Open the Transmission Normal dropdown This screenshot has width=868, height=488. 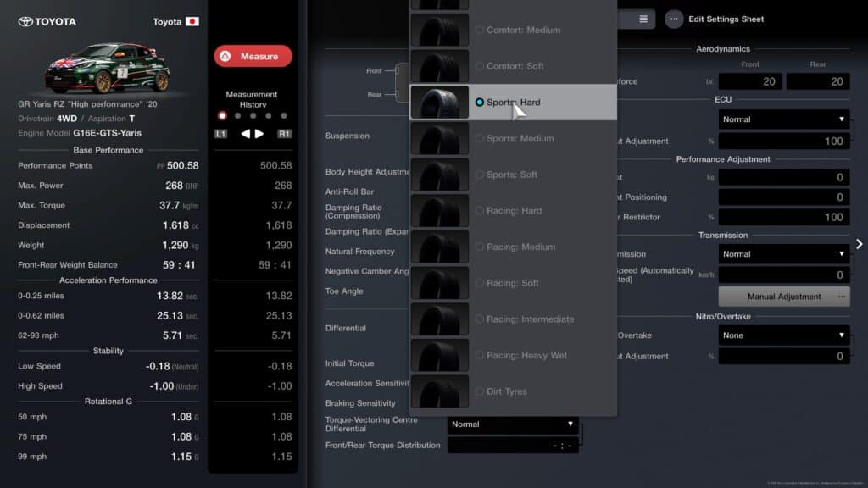[783, 253]
